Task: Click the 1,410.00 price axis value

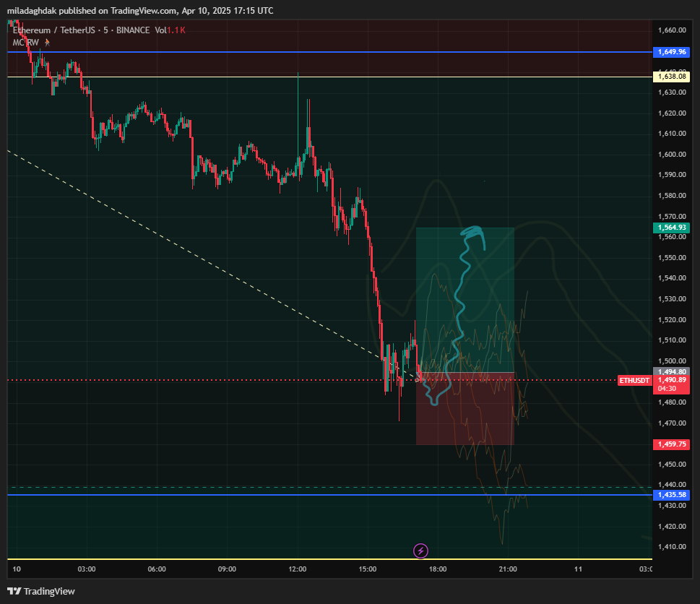Action: [x=672, y=546]
